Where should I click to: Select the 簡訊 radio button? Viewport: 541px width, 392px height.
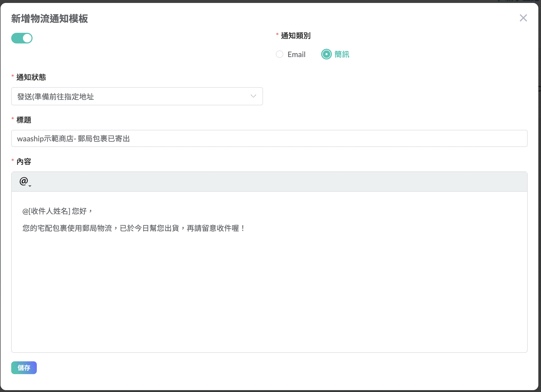coord(326,54)
